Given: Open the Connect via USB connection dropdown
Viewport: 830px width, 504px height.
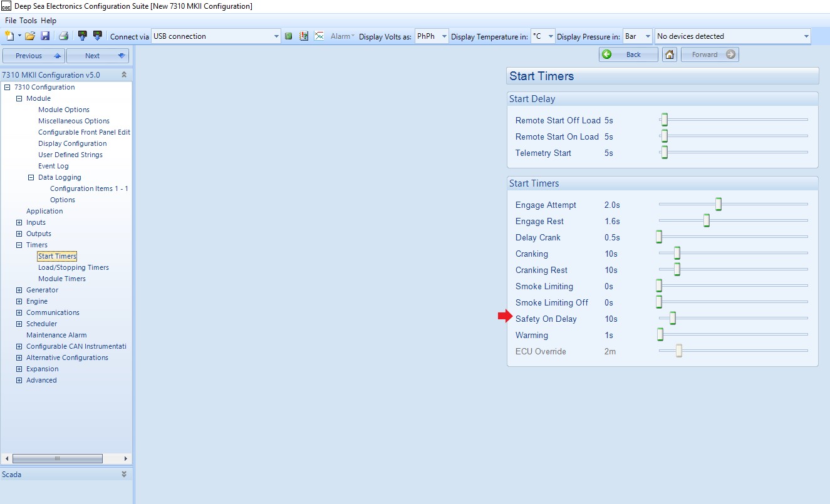Looking at the screenshot, I should pos(276,36).
